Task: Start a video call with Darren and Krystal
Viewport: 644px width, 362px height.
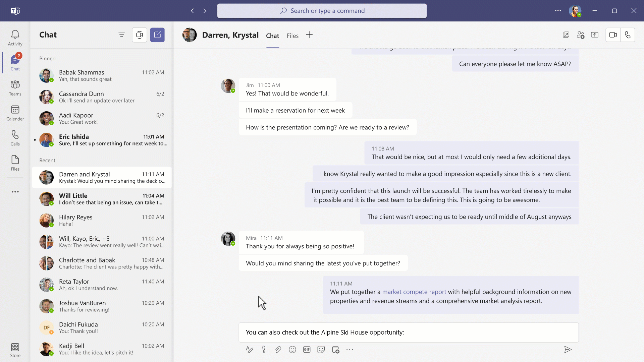Action: pyautogui.click(x=613, y=35)
